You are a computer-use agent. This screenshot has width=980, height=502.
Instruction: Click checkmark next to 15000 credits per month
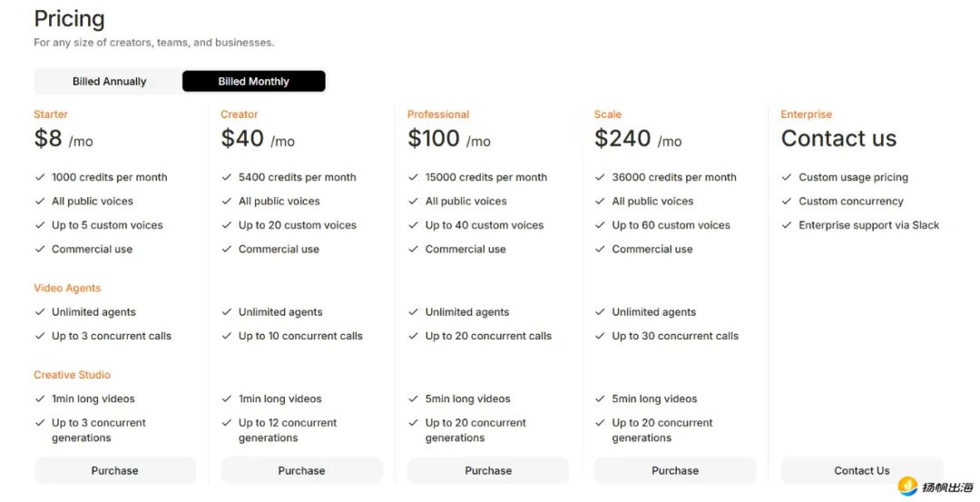click(414, 177)
